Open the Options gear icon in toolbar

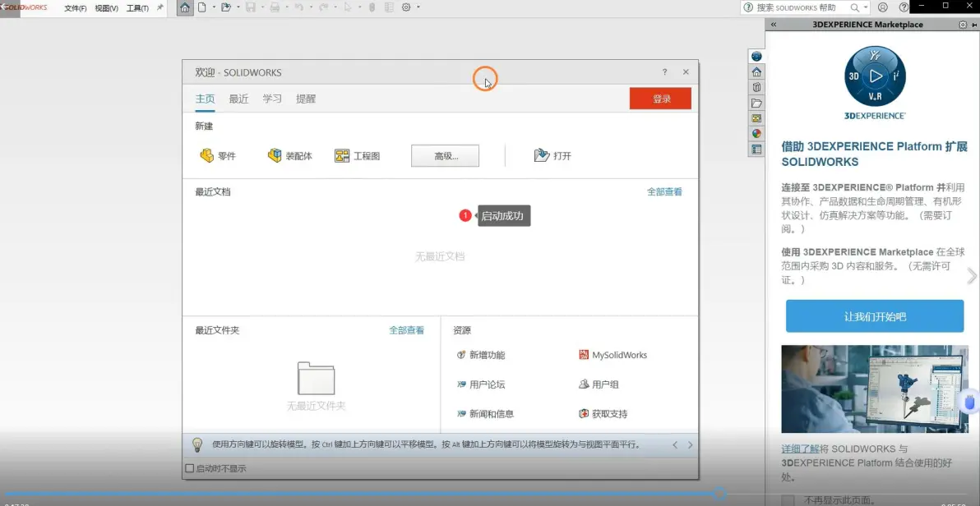(x=406, y=7)
